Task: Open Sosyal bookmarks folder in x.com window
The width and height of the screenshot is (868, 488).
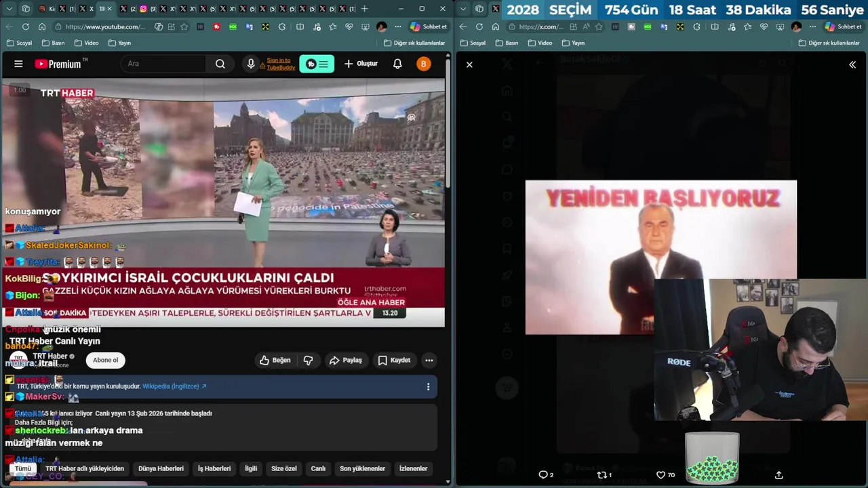Action: coord(472,43)
